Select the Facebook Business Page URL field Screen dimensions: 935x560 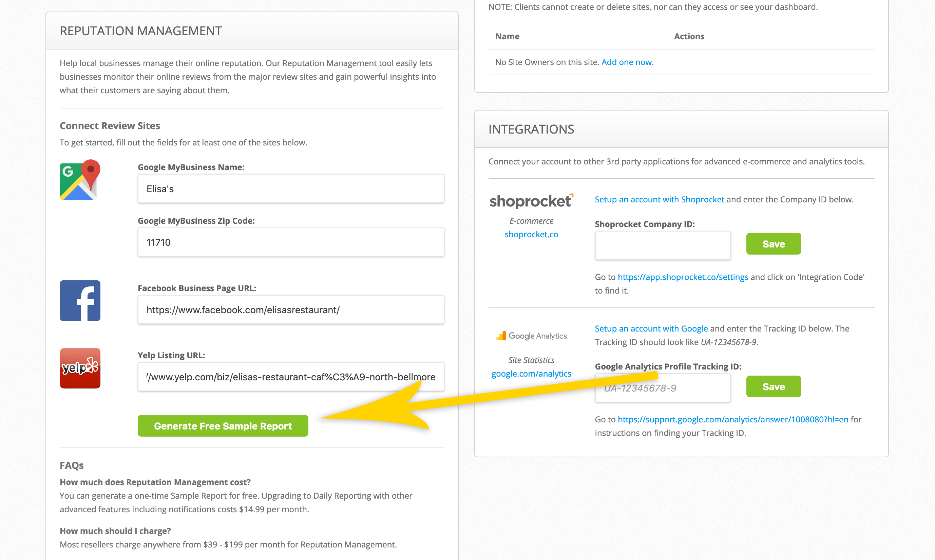291,310
